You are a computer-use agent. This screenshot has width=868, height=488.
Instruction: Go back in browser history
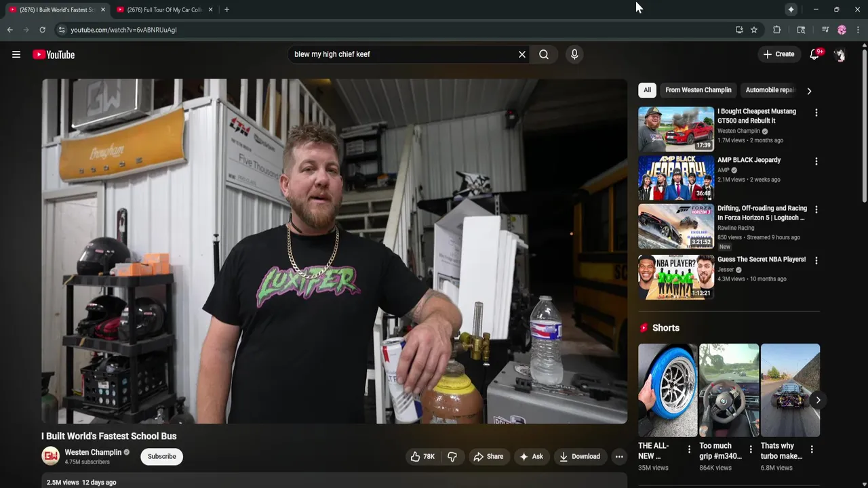click(9, 30)
